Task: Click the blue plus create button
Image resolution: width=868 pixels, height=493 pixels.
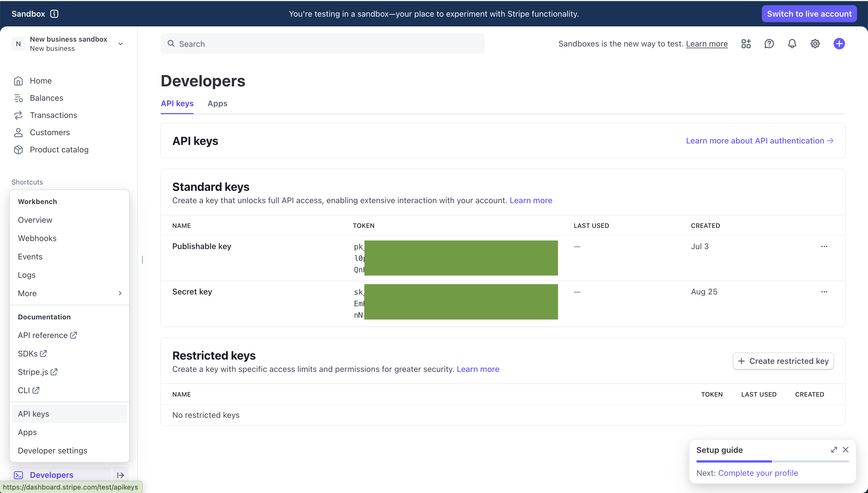Action: tap(839, 44)
